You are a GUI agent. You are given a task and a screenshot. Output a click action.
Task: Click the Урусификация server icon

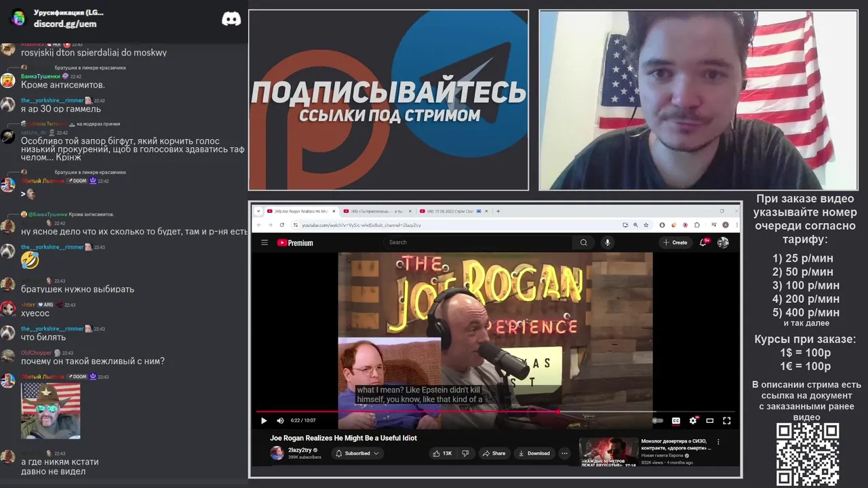click(x=18, y=18)
